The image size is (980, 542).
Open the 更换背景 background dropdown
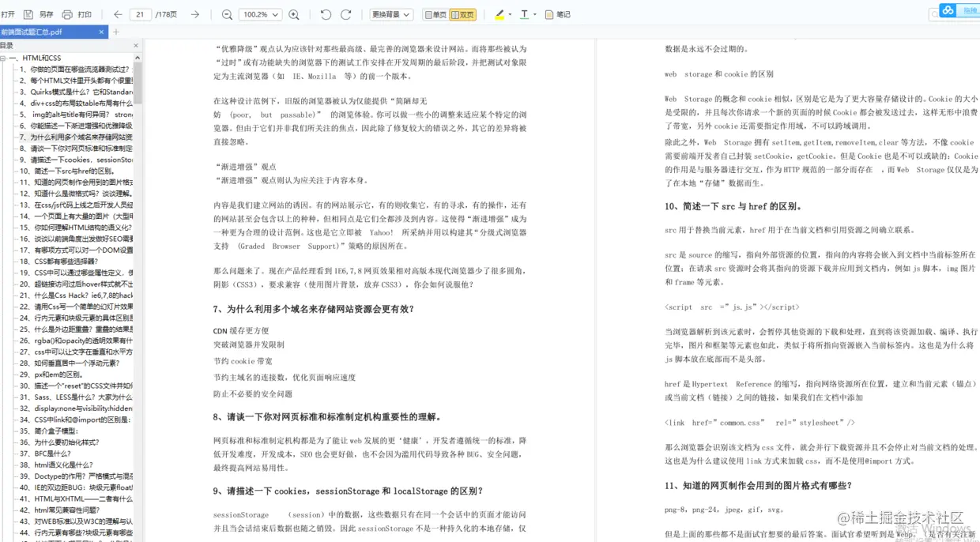click(391, 14)
